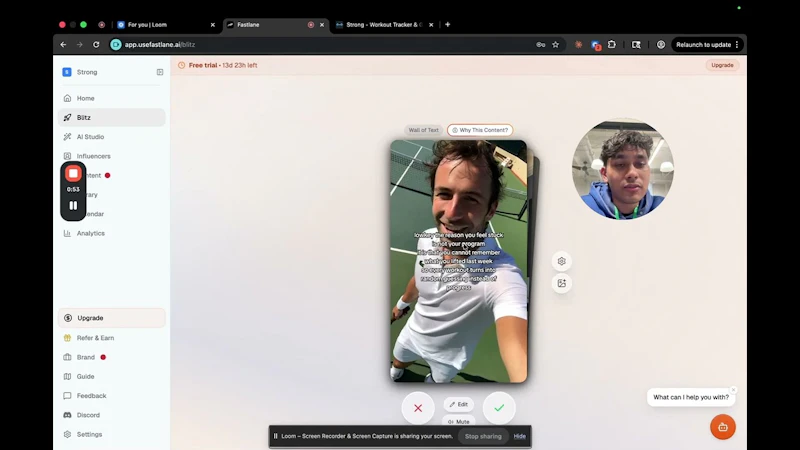
Task: Click the Free trial clock icon
Action: click(182, 65)
